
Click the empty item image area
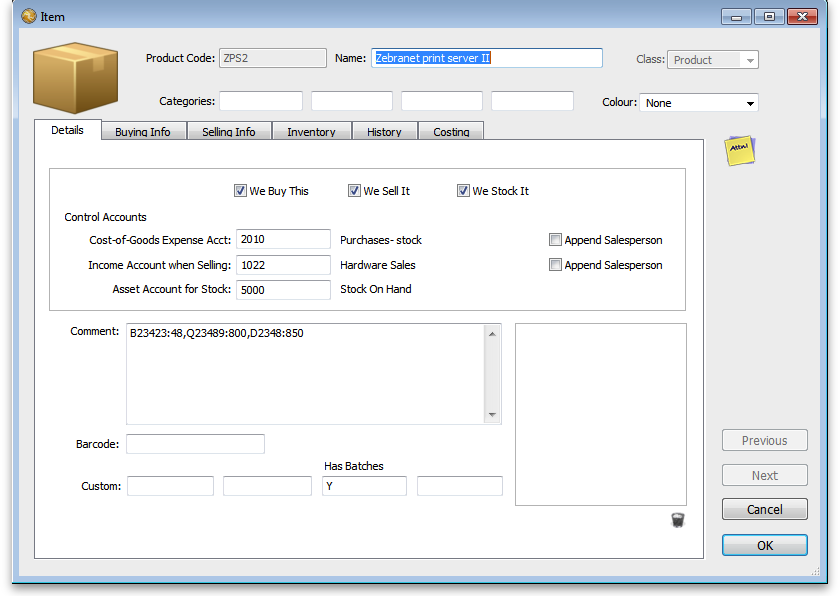pyautogui.click(x=601, y=414)
